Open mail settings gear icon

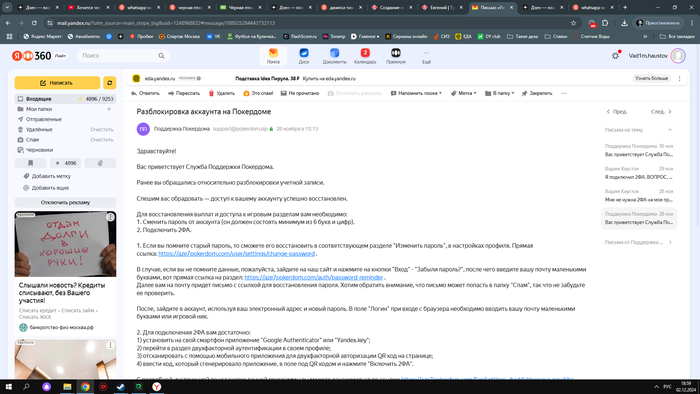615,56
